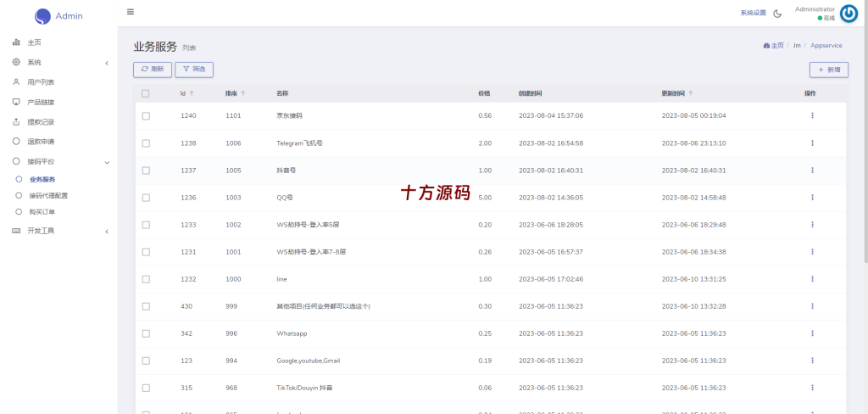Open actions menu for line row

[x=812, y=279]
